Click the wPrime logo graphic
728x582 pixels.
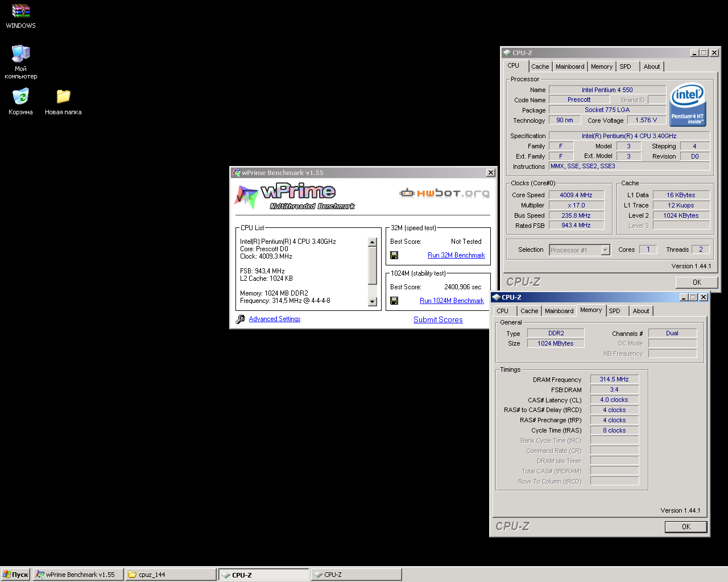295,196
